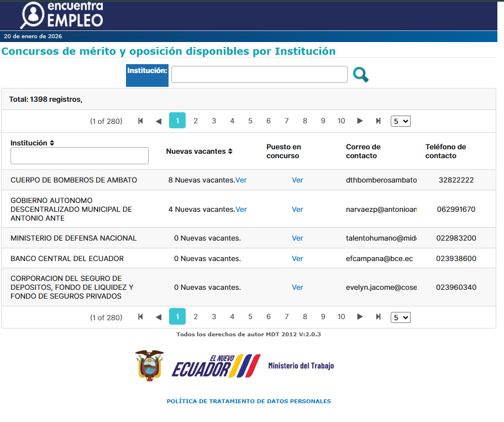Select page 10 in bottom paginator
Viewport: 504px width, 422px height.
(x=341, y=317)
